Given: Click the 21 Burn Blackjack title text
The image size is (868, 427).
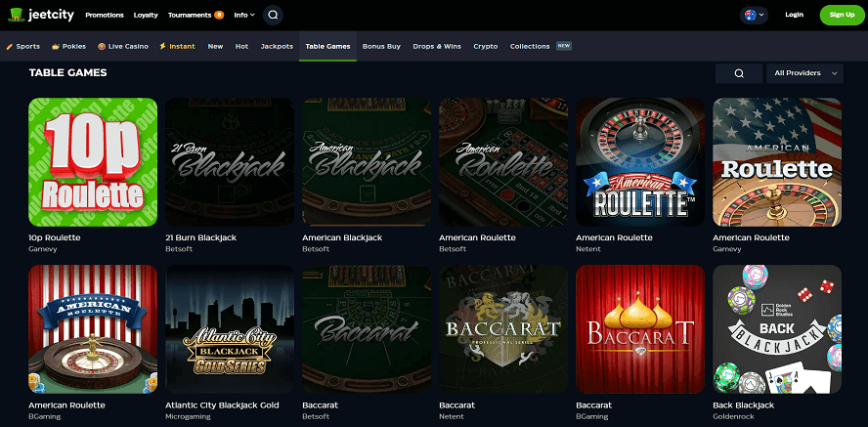Looking at the screenshot, I should [201, 237].
